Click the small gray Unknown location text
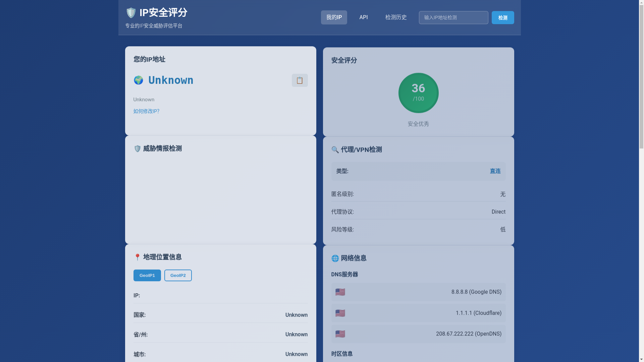This screenshot has width=644, height=362. [144, 100]
